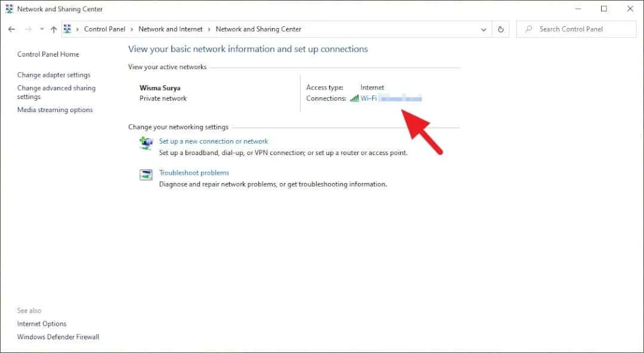This screenshot has width=644, height=353.
Task: Open Media streaming options
Action: (55, 110)
